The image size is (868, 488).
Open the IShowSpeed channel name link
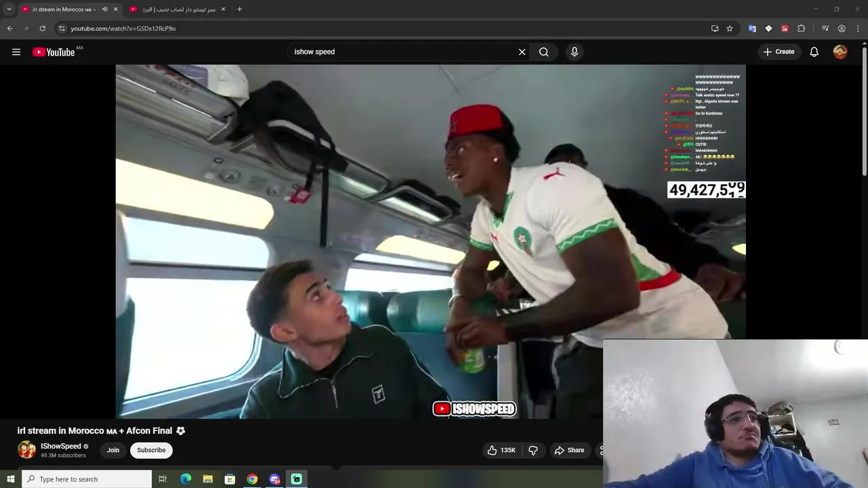(x=61, y=446)
